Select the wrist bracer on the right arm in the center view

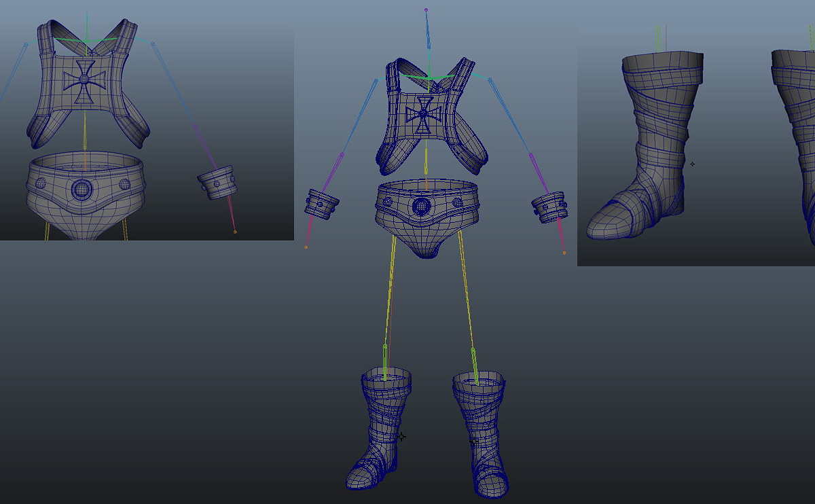[x=549, y=206]
